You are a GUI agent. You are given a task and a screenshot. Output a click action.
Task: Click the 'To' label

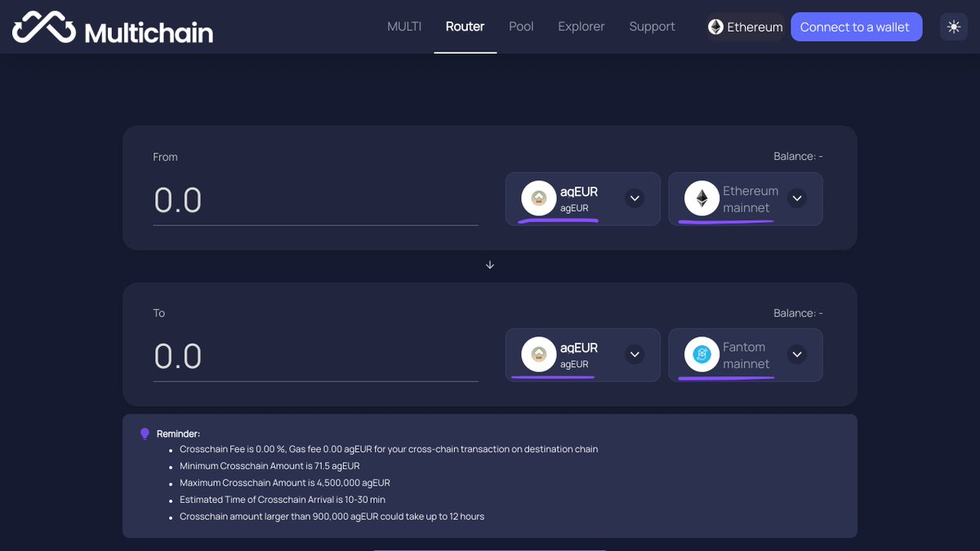[159, 313]
